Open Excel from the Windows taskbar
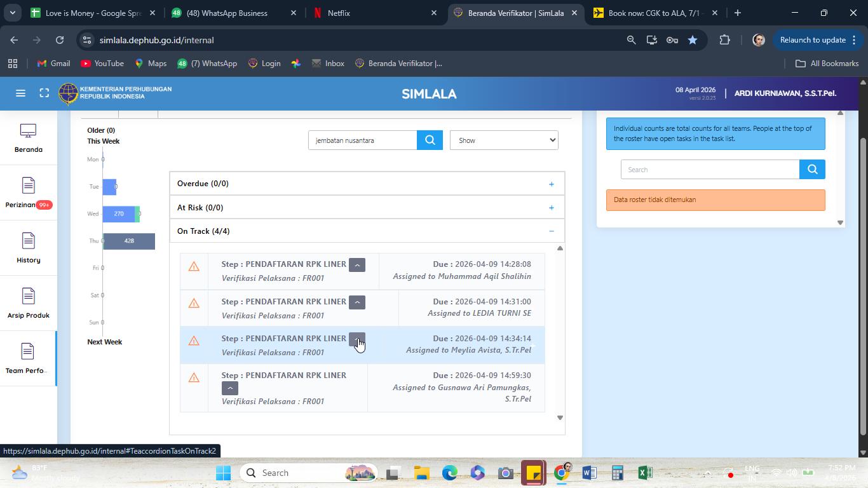This screenshot has height=488, width=868. pyautogui.click(x=645, y=473)
